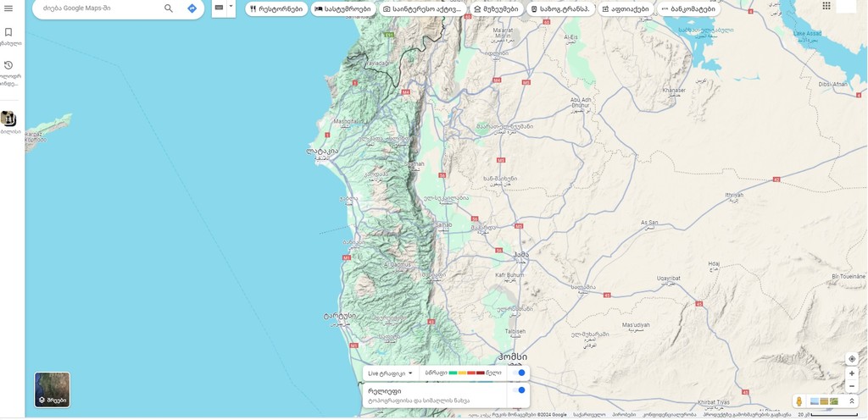Click the 20 km map scale bar
Screen dimensions: 868x420
point(827,414)
